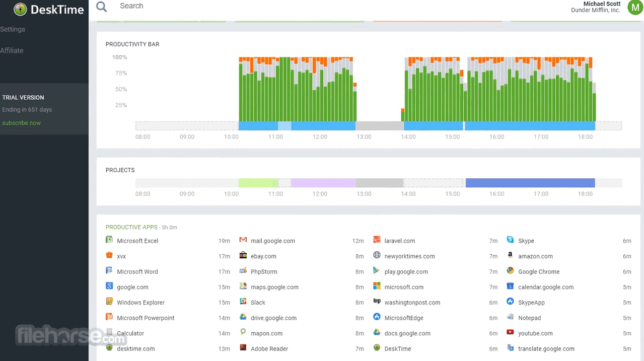
Task: Open Settings in the sidebar
Action: click(x=13, y=29)
